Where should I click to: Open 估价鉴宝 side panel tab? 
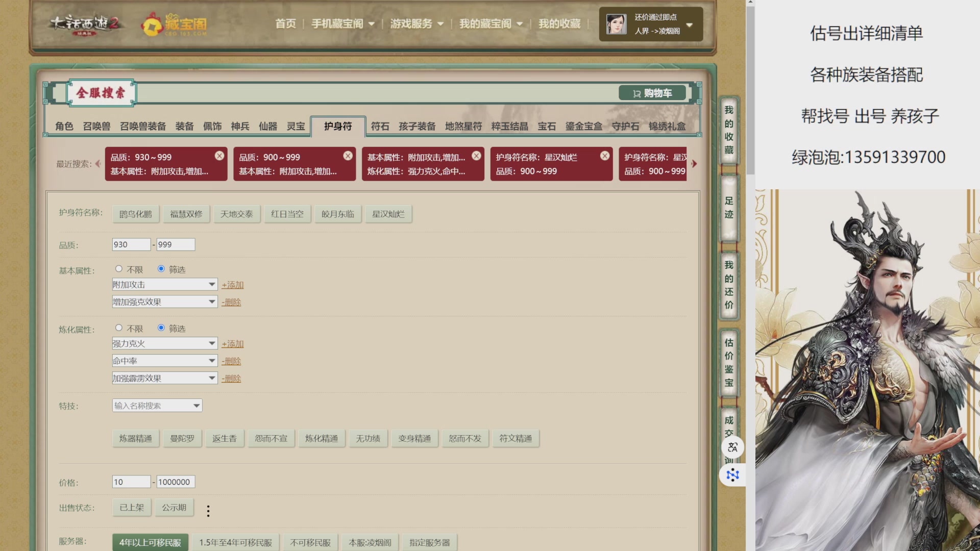[x=729, y=362]
